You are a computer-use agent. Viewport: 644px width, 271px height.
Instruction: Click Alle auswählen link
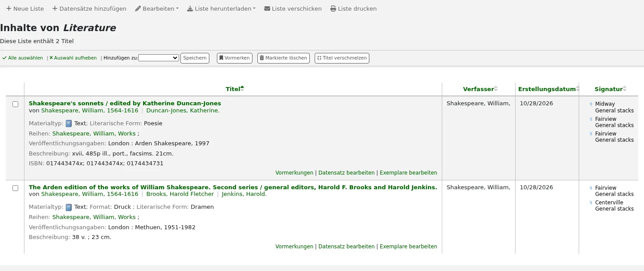(23, 58)
